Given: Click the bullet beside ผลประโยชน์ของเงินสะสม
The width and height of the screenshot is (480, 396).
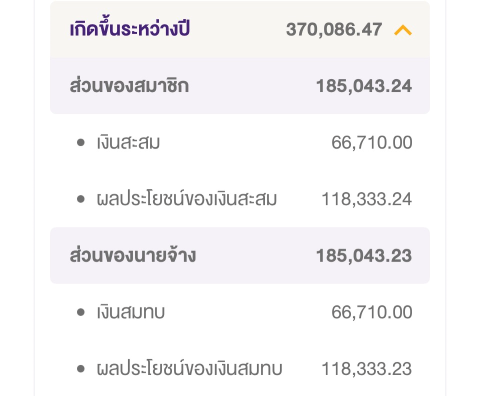Looking at the screenshot, I should 81,199.
